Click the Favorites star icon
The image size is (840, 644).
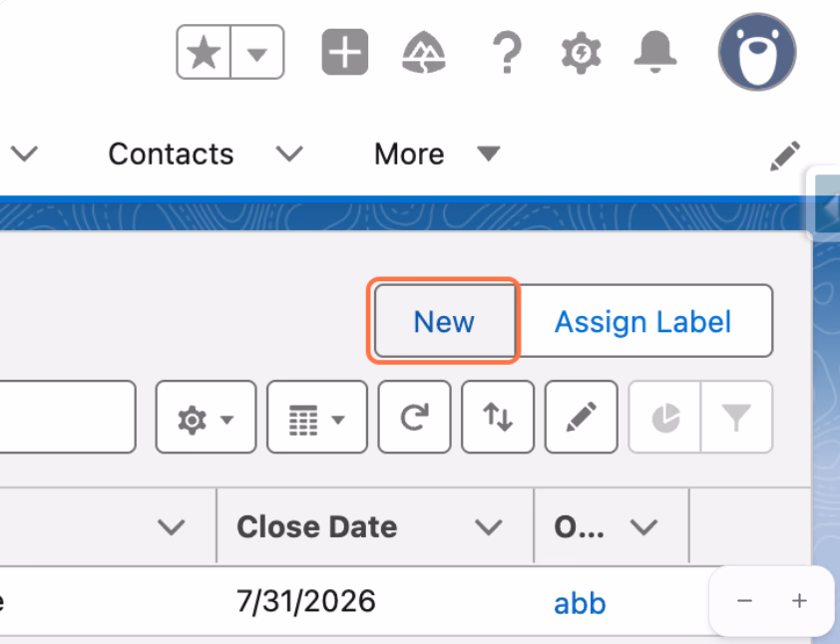tap(204, 52)
